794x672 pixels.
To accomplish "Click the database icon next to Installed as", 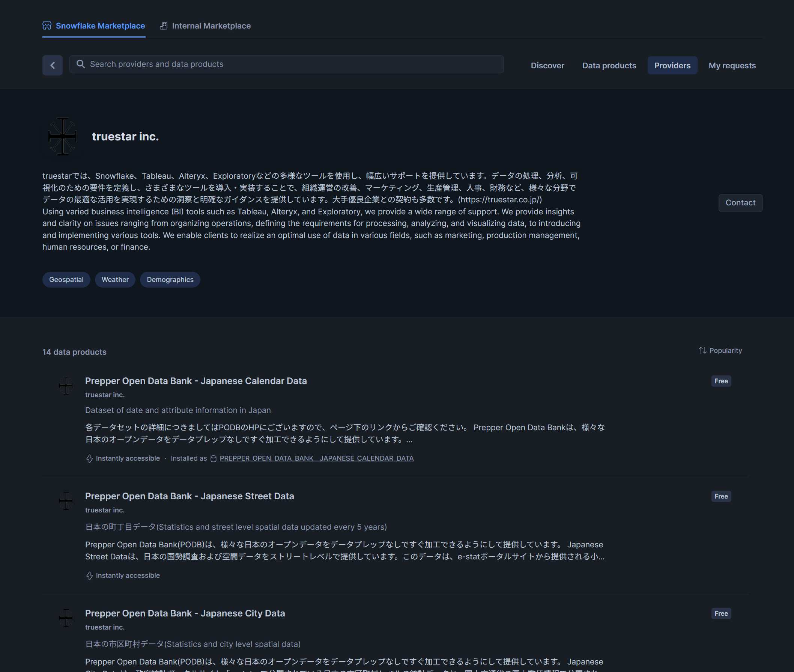I will pyautogui.click(x=214, y=459).
